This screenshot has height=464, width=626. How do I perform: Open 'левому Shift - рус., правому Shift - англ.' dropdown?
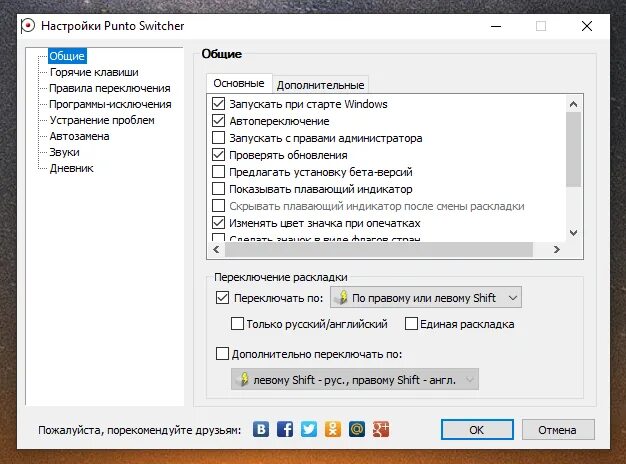[355, 379]
